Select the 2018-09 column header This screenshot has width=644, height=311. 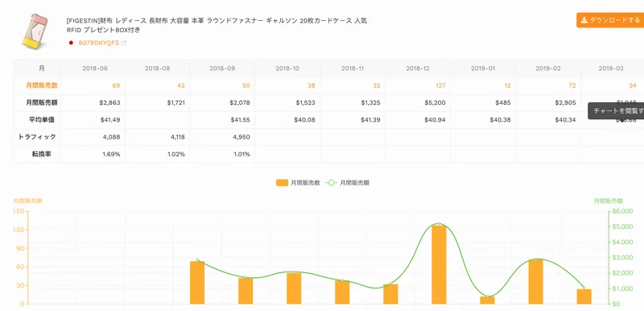(x=222, y=68)
